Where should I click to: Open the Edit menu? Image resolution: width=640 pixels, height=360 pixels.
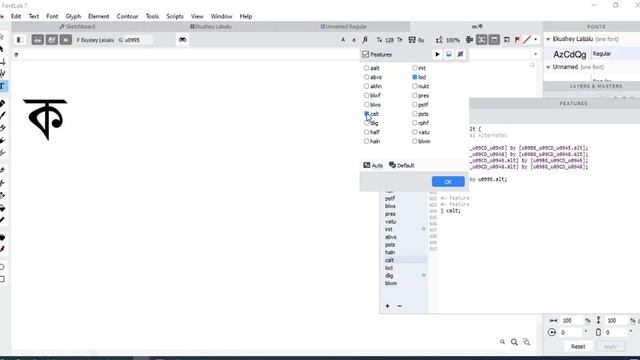coord(16,16)
